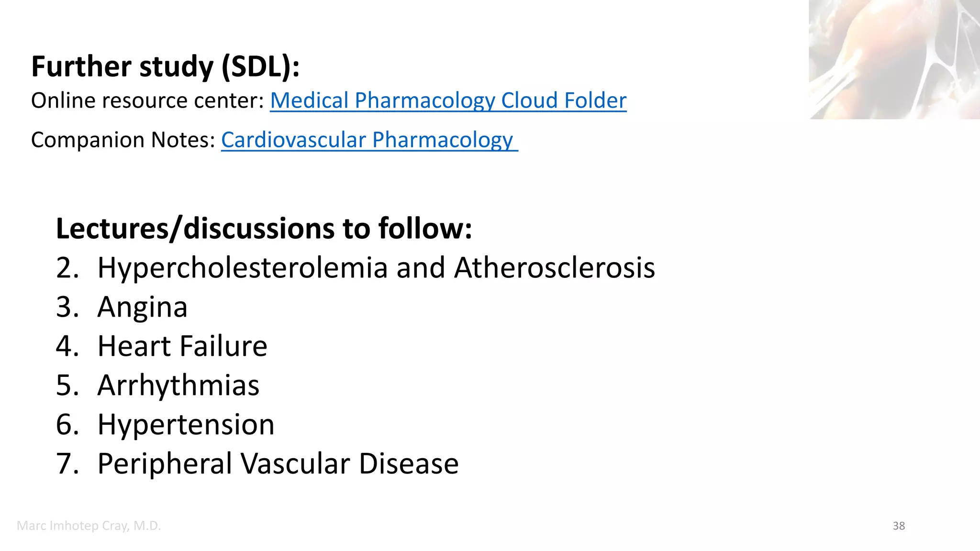Viewport: 980px width, 551px height.
Task: Click the author name 'Marc Imhotep Cray, M.D.'
Action: tap(89, 526)
